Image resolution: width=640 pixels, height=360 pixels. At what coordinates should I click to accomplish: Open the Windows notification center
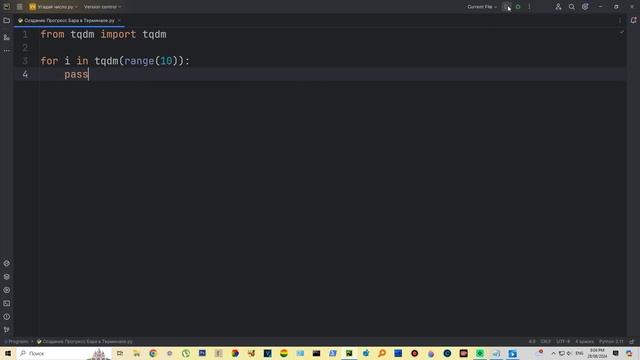tap(616, 353)
